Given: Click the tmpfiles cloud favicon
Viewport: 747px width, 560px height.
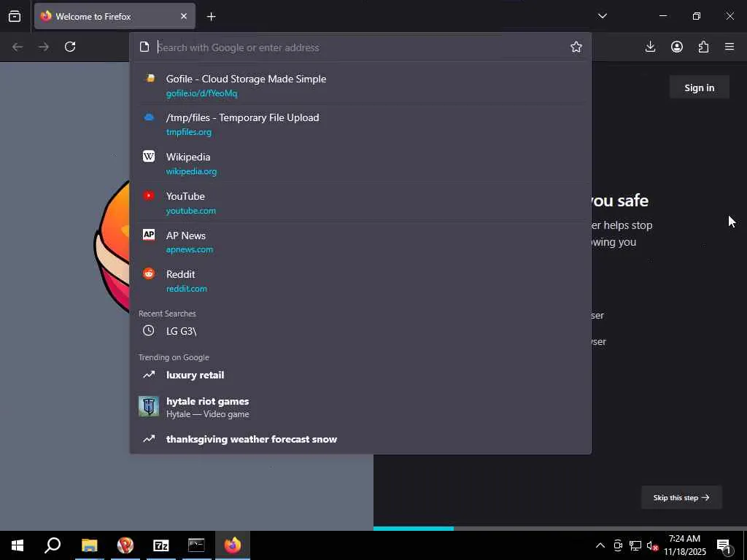Looking at the screenshot, I should 149,117.
